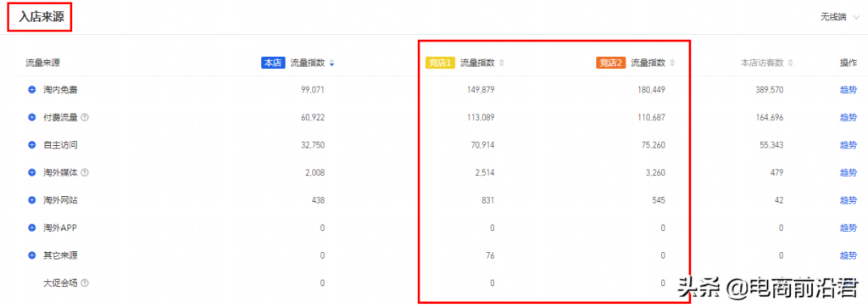Click help icon next to 大促会场

coord(85,283)
